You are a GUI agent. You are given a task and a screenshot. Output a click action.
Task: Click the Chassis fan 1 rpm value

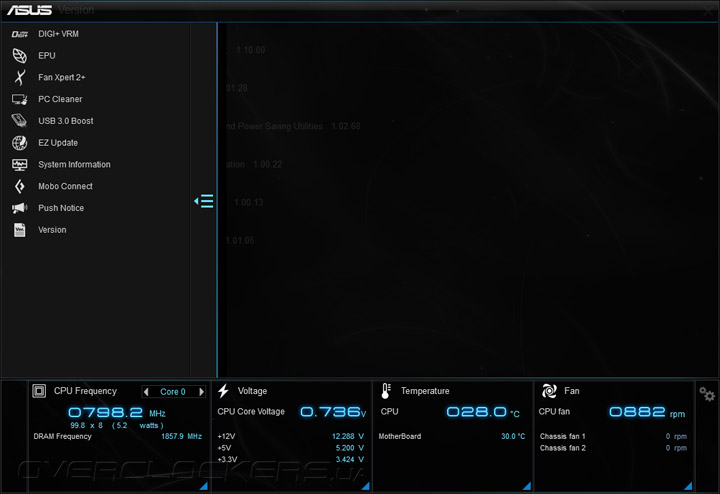click(676, 436)
